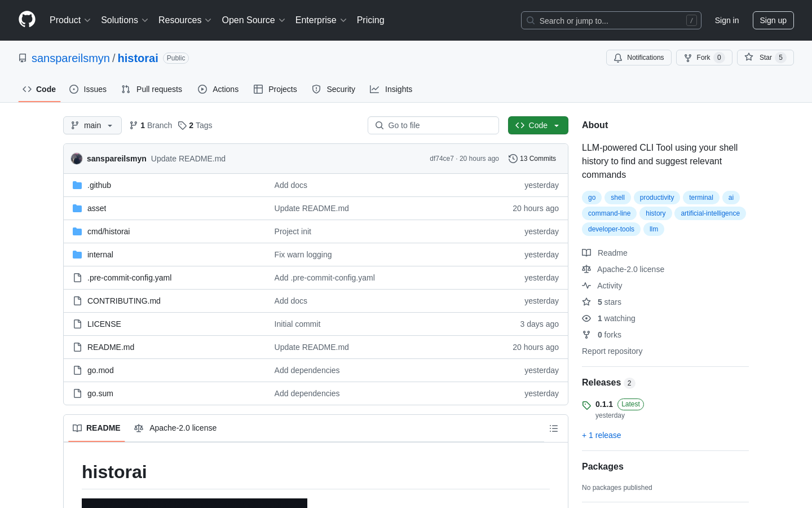
Task: Open the GitHub homepage logo
Action: [27, 20]
